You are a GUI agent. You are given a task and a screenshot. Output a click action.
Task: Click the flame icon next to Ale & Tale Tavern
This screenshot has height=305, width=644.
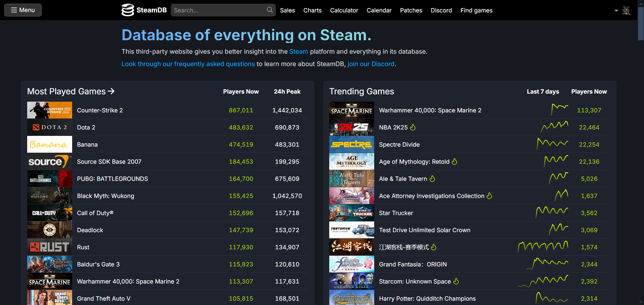pos(432,179)
